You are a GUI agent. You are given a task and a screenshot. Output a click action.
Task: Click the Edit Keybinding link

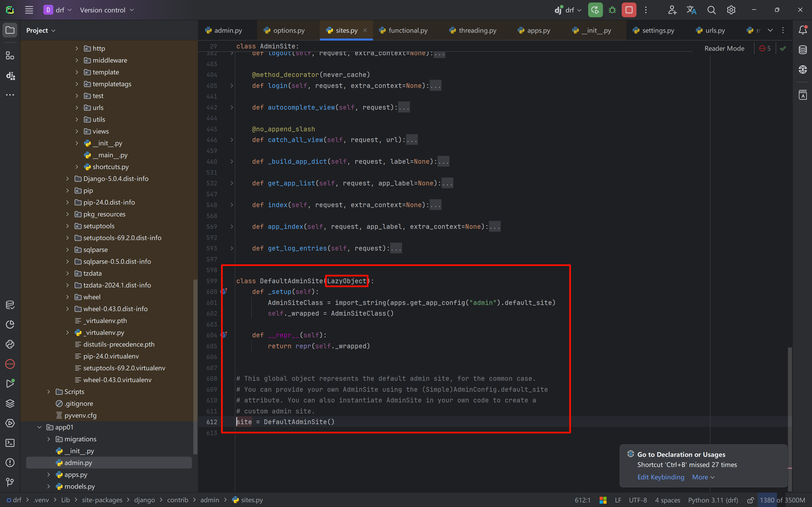tap(660, 477)
